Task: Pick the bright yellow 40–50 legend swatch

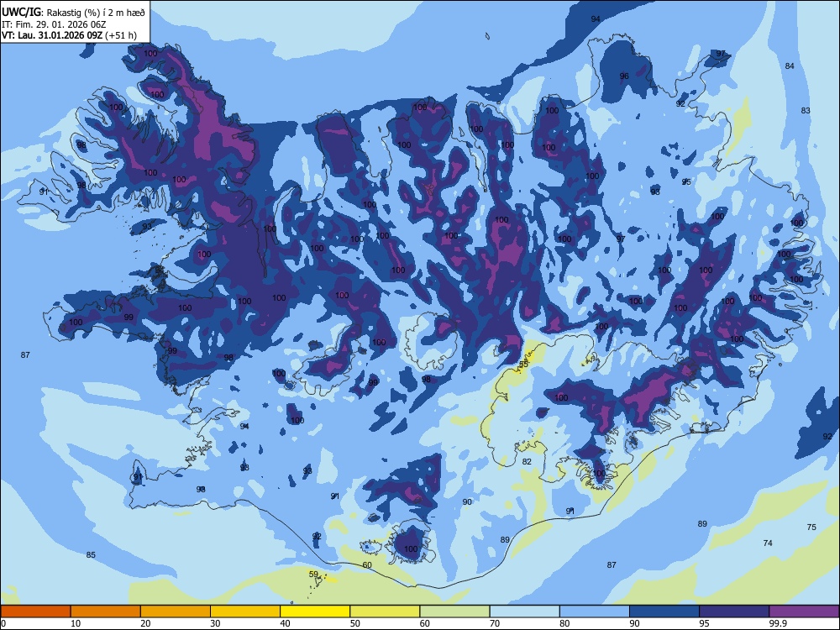Action: click(315, 612)
